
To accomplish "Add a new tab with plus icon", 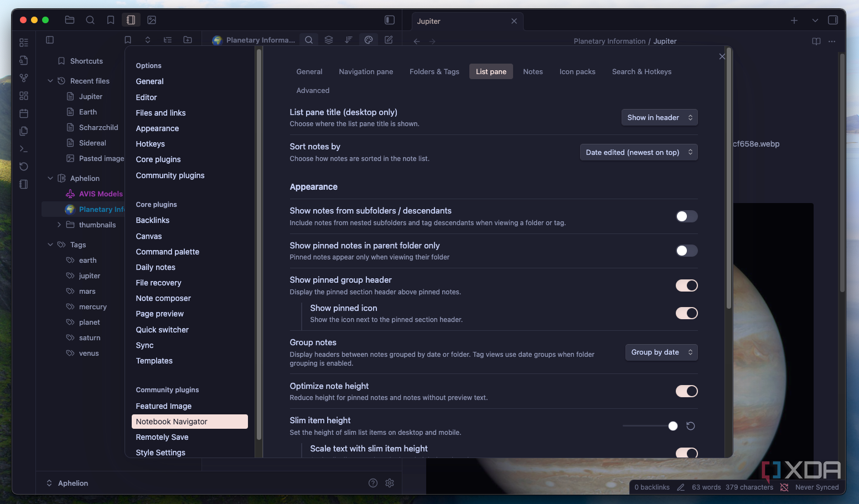I will click(x=794, y=20).
